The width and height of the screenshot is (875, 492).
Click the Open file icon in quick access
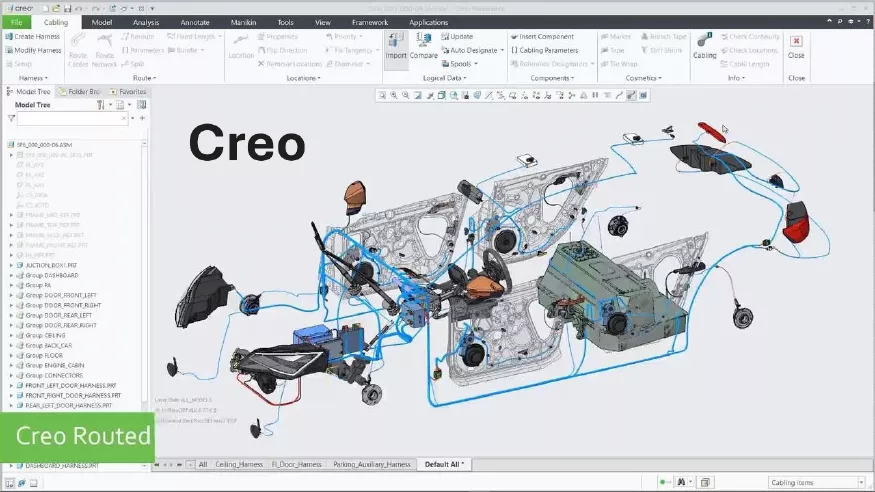tap(56, 8)
